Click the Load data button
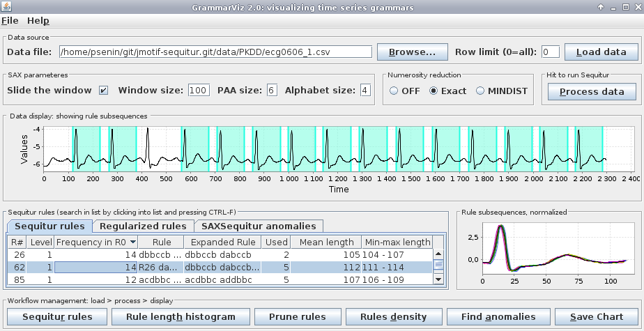Viewport: 644px width, 331px height. [x=601, y=52]
